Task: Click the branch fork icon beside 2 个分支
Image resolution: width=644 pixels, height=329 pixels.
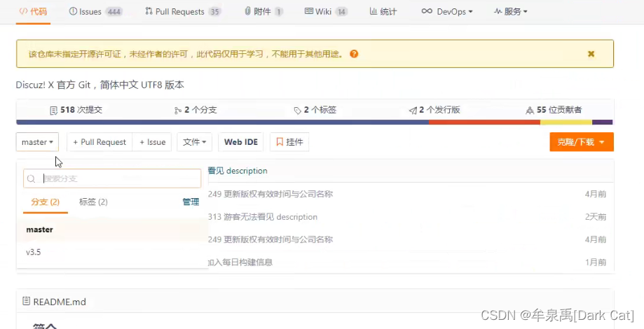Action: click(178, 111)
